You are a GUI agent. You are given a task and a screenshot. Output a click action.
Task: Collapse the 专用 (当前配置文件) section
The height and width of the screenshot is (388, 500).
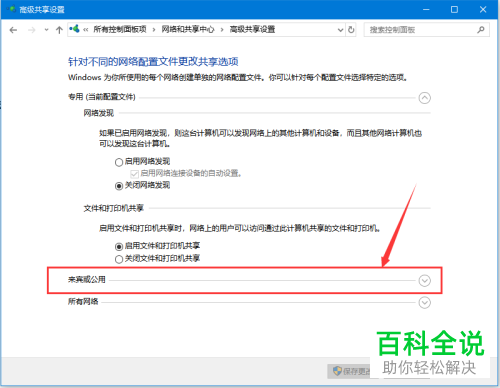(424, 98)
